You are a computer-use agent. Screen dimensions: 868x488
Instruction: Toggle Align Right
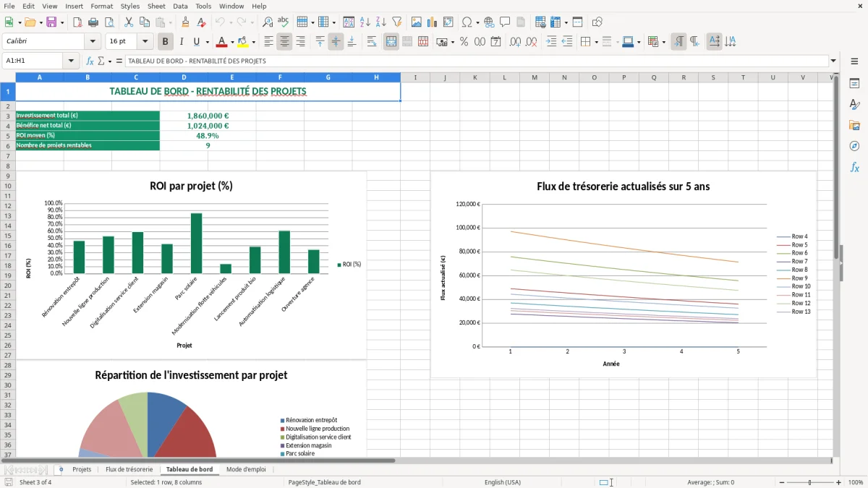click(300, 42)
